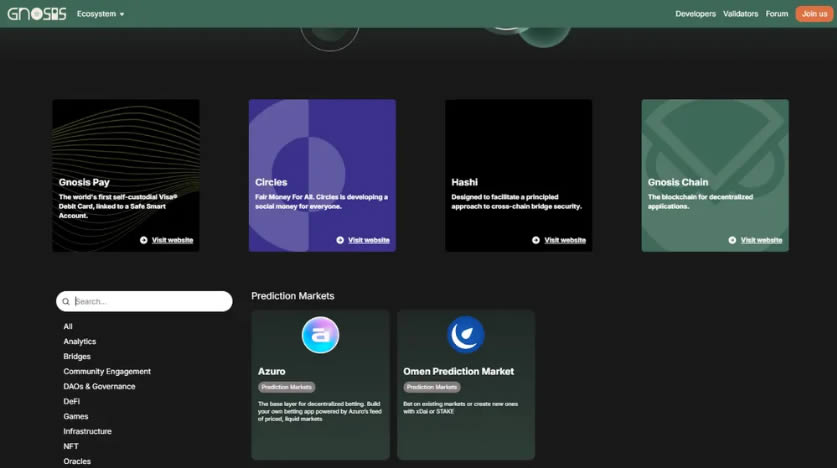
Task: Filter by DAOs & Governance category
Action: 99,387
